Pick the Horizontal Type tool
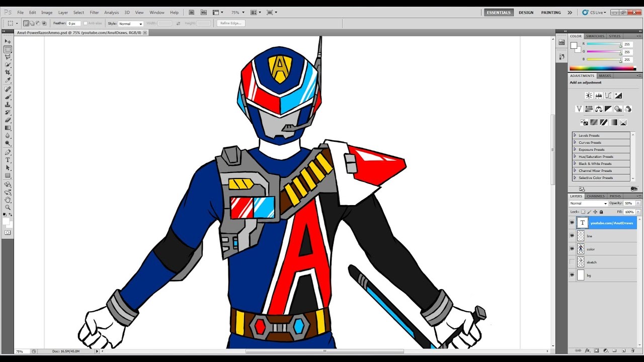Screen dimensions: 644x362 (x=8, y=160)
